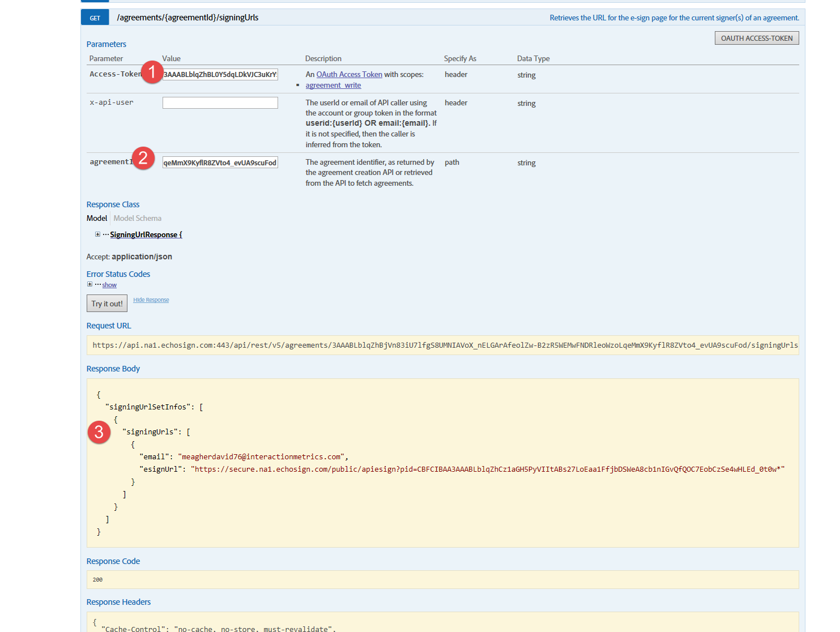The image size is (840, 632).
Task: Click the e-sign page description text
Action: (673, 18)
